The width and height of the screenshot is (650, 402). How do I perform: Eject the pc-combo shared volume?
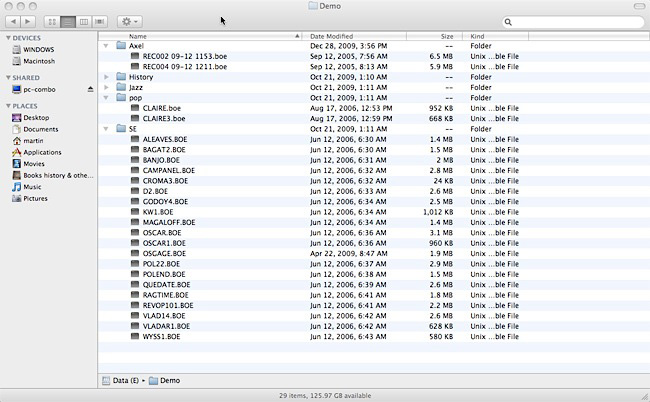tap(91, 89)
